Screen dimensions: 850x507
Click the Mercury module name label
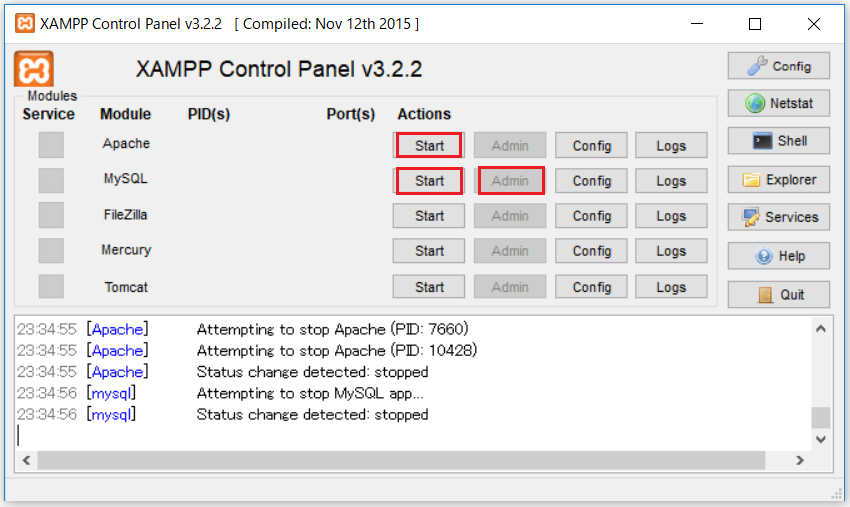pyautogui.click(x=126, y=250)
